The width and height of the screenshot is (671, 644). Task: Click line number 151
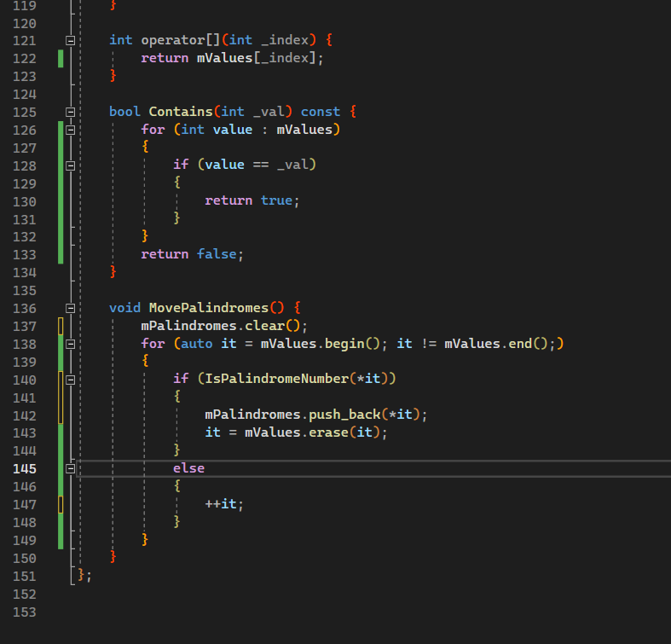point(25,577)
